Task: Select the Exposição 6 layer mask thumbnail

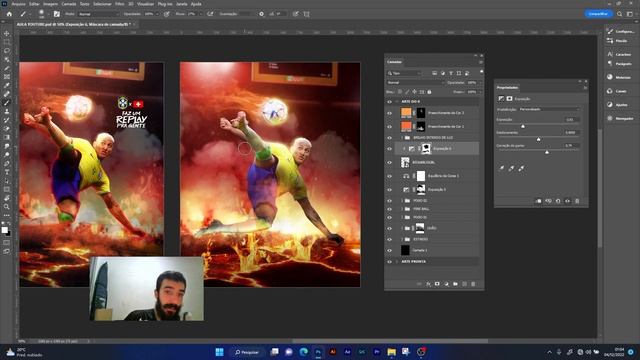Action: [426, 149]
